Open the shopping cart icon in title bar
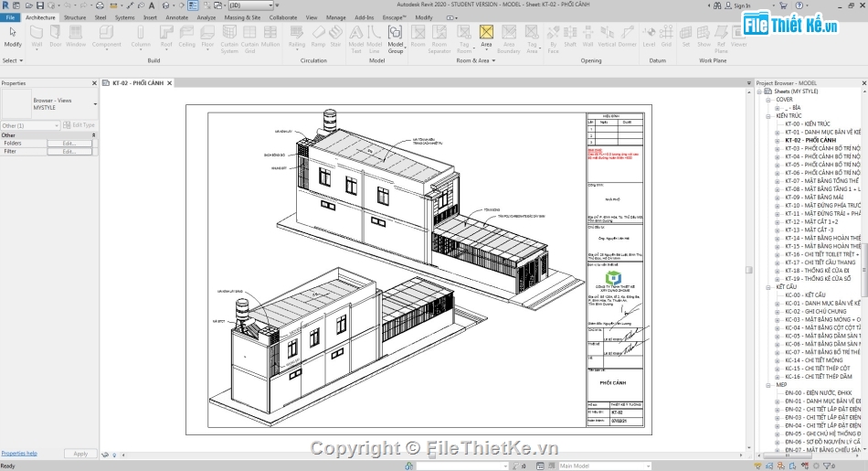This screenshot has height=471, width=868. point(783,5)
